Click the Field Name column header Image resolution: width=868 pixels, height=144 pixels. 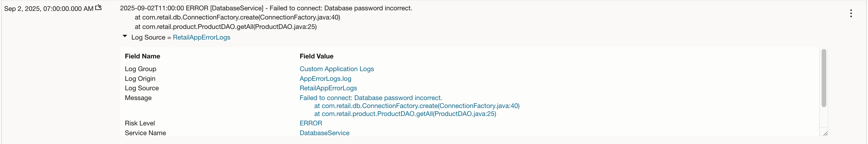click(142, 56)
